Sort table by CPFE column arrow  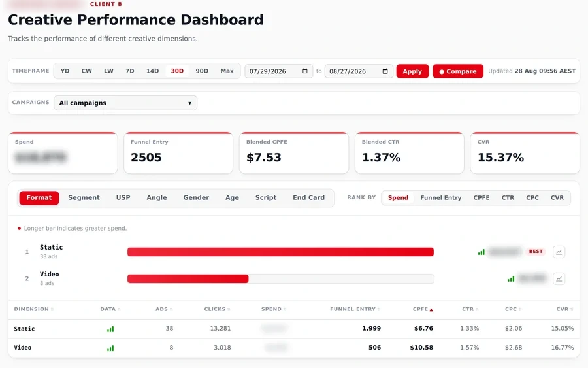[431, 309]
